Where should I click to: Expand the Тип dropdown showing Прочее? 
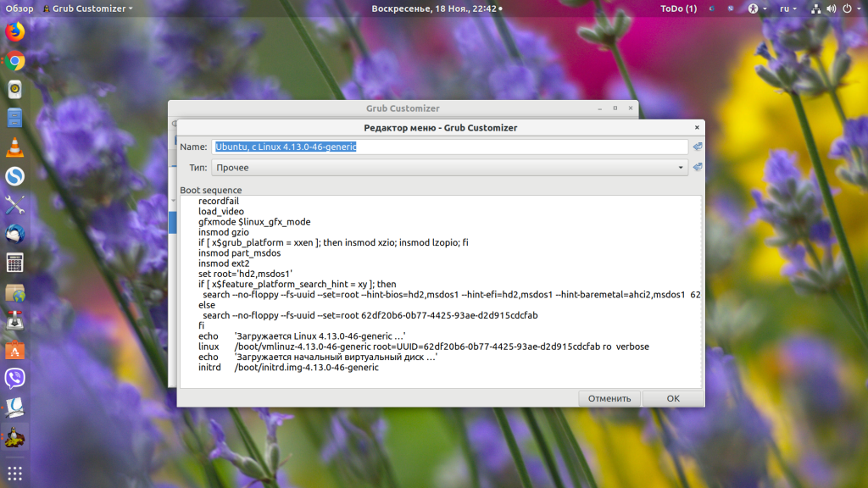[x=449, y=168]
